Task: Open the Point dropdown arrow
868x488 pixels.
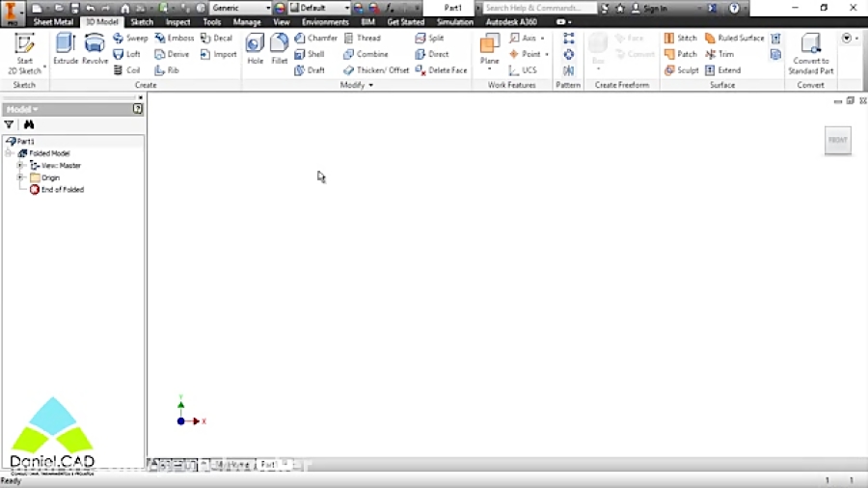Action: 547,54
